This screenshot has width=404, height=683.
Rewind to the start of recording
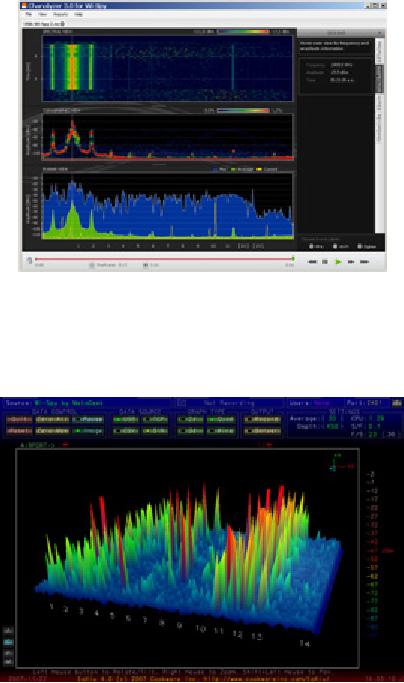[312, 262]
